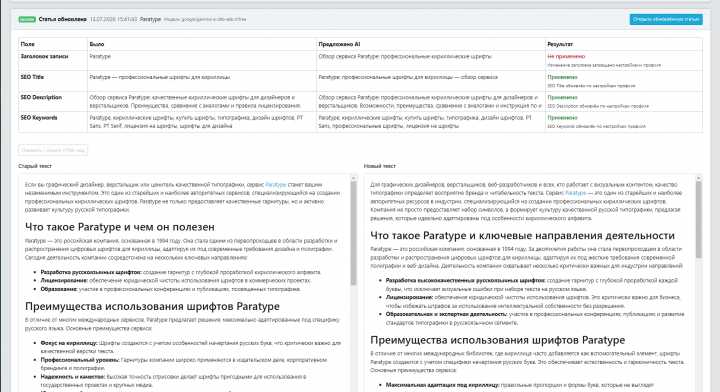Click the Фокус на кириллицу bullet
Viewport: 720px width, 392px height.
tap(191, 347)
